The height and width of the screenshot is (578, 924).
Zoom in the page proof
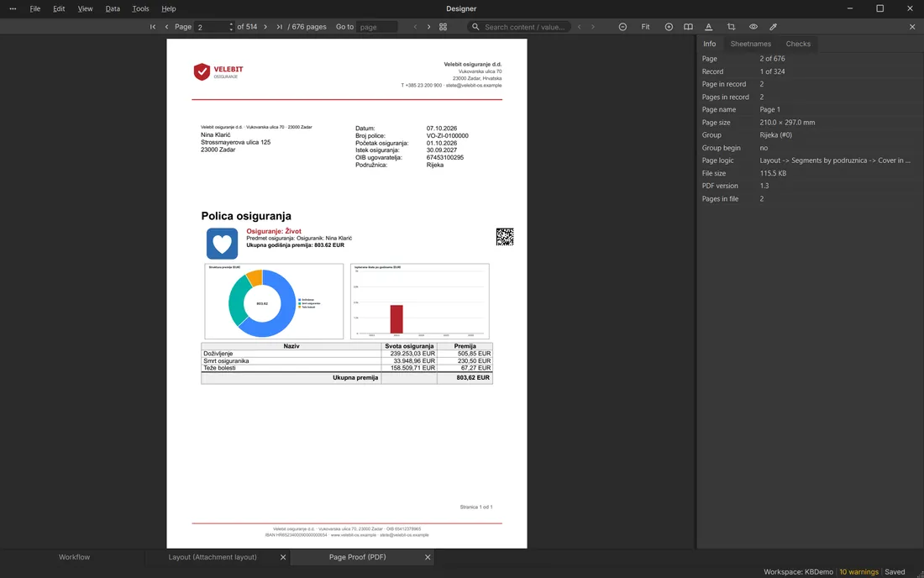click(669, 27)
